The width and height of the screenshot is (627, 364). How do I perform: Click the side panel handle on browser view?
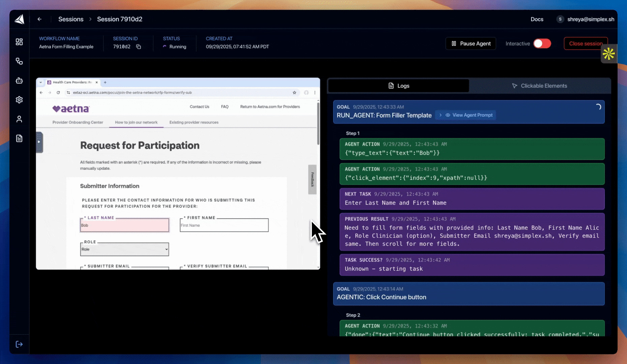click(x=39, y=142)
